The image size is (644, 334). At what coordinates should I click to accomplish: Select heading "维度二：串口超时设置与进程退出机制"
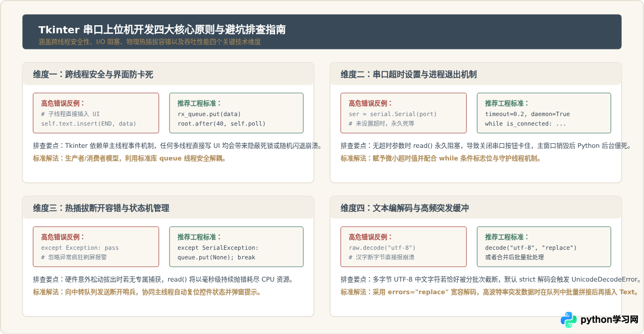[x=408, y=75]
